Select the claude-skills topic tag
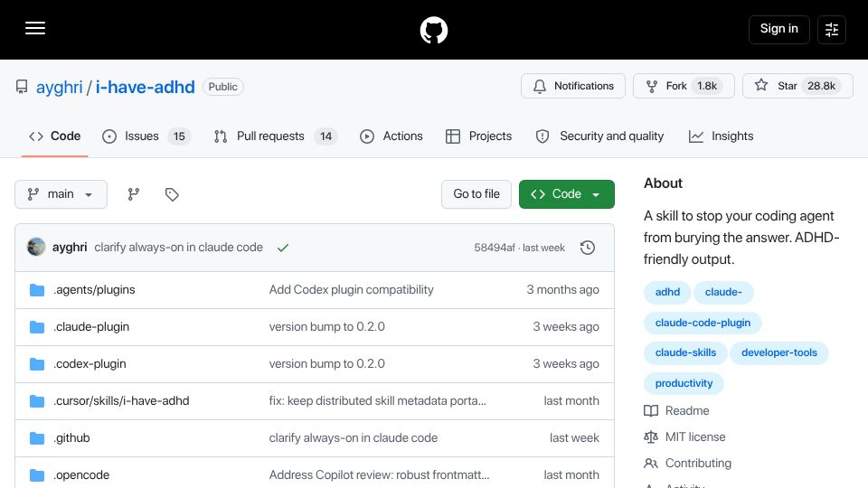Image resolution: width=868 pixels, height=488 pixels. (x=685, y=353)
